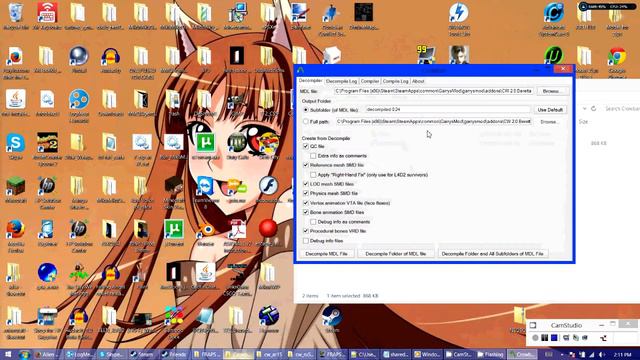Click the Decompile MDL File button

tap(327, 254)
